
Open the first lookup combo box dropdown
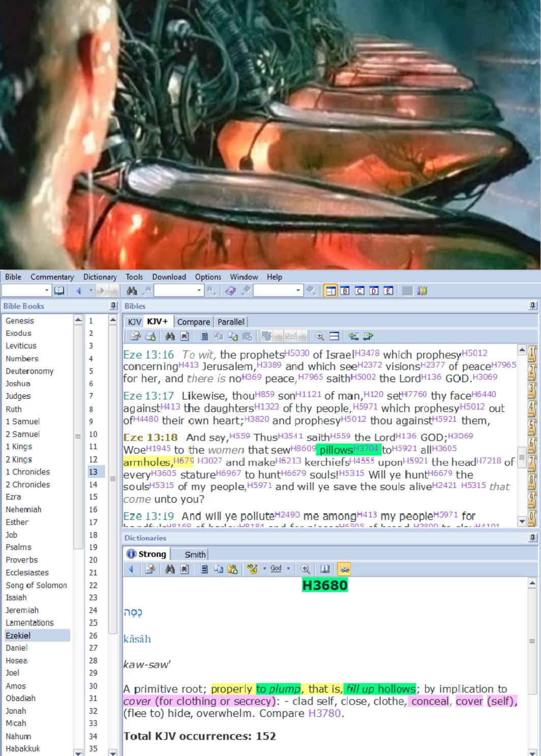[x=47, y=290]
